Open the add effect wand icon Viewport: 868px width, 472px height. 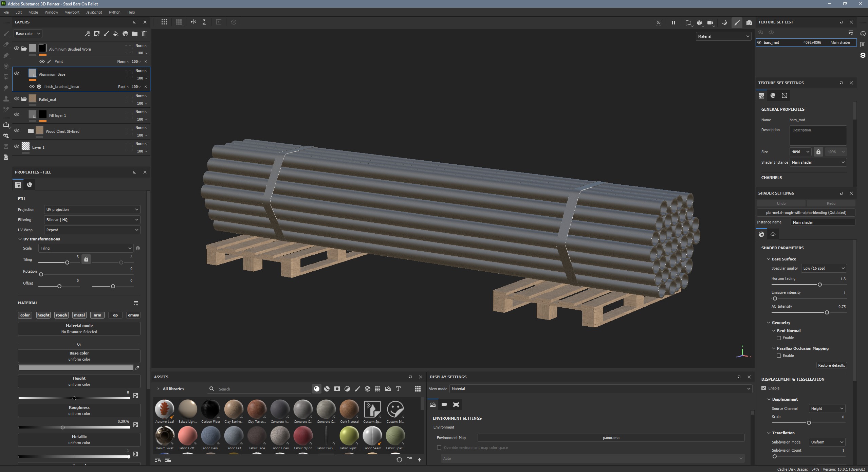[87, 34]
